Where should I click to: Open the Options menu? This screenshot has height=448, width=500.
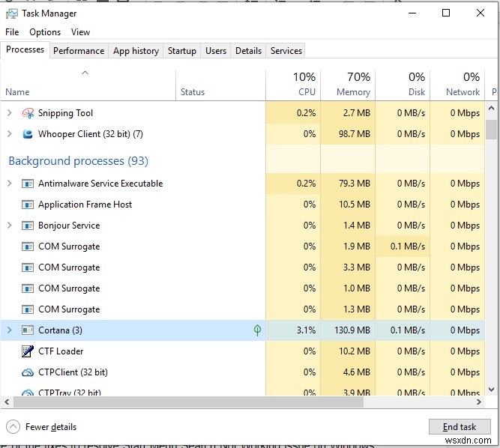click(45, 32)
